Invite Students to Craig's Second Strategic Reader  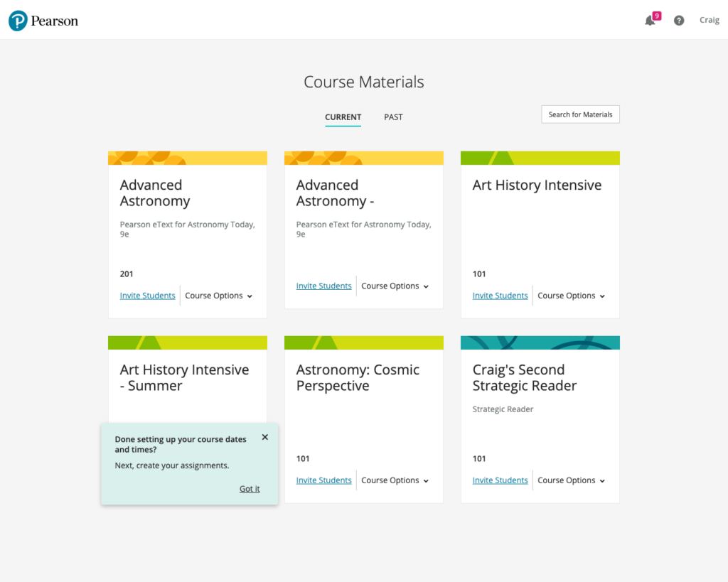(500, 480)
